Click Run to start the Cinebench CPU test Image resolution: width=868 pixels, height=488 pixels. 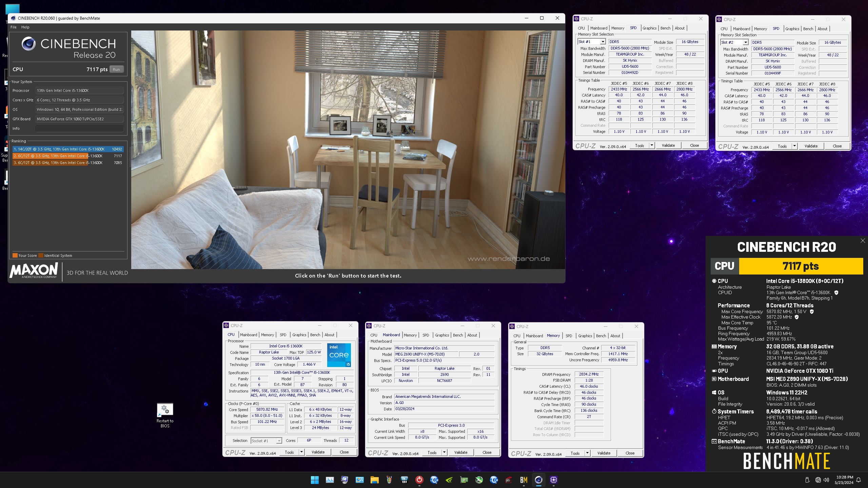point(116,69)
